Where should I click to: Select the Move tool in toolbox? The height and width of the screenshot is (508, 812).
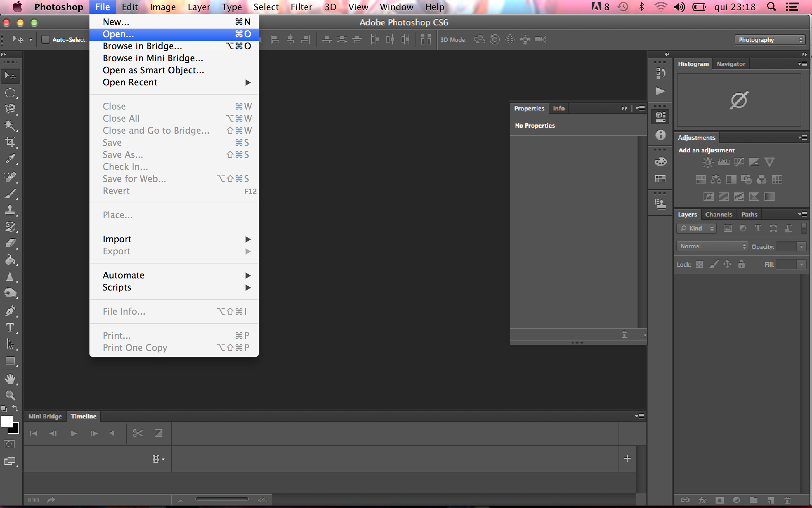10,76
